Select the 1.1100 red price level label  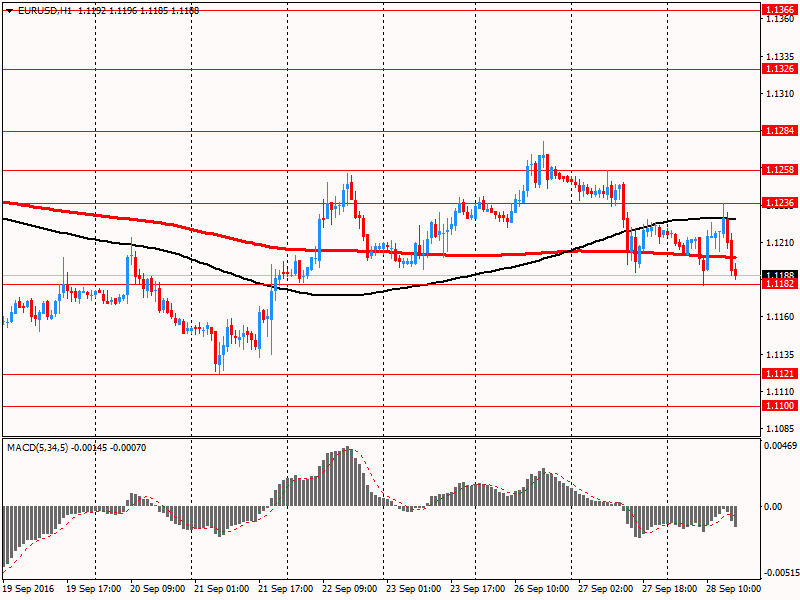779,406
